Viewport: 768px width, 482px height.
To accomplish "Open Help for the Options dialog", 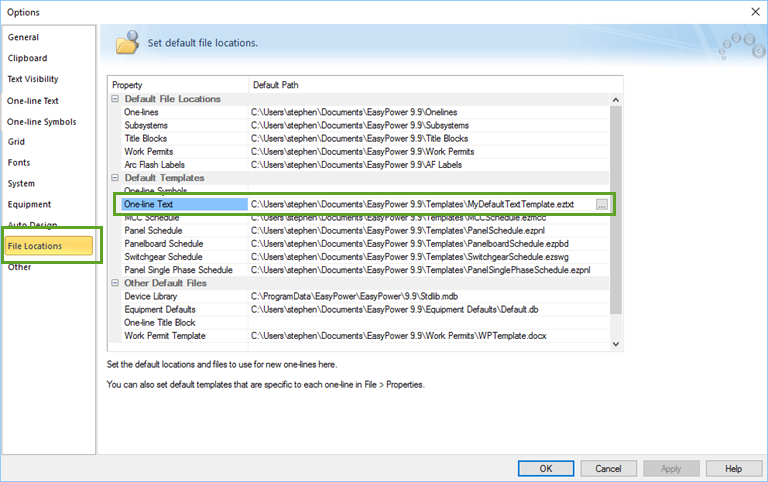I will click(x=734, y=468).
